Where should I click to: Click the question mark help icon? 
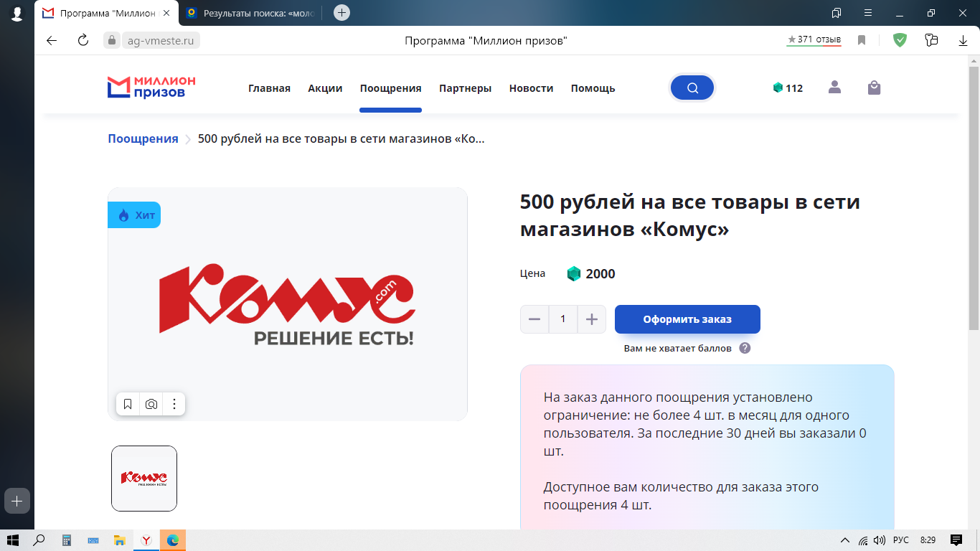[x=745, y=348]
